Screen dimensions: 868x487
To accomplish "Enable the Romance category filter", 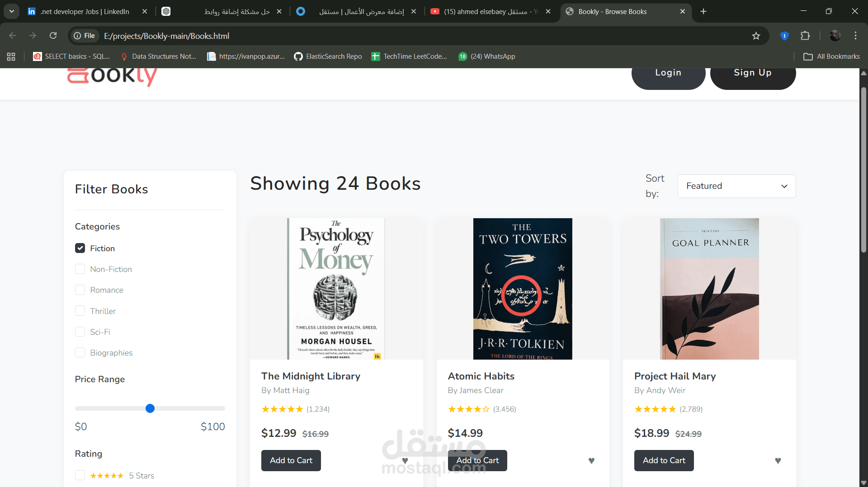I will coord(80,290).
